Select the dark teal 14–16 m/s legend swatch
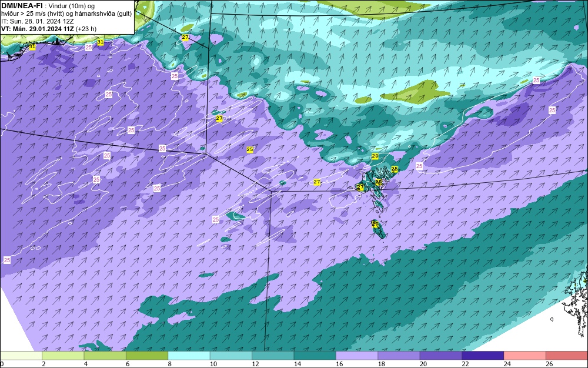The height and width of the screenshot is (368, 588). pyautogui.click(x=315, y=356)
